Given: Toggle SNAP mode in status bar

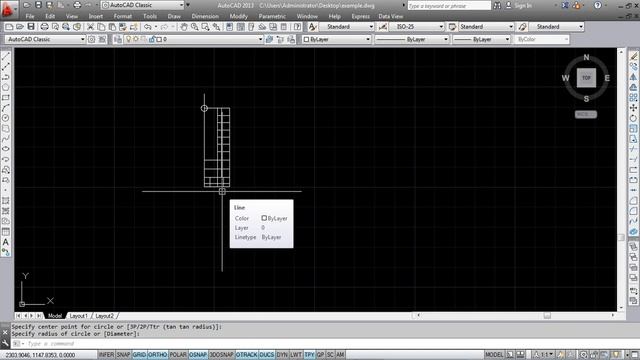Looking at the screenshot, I should point(123,355).
